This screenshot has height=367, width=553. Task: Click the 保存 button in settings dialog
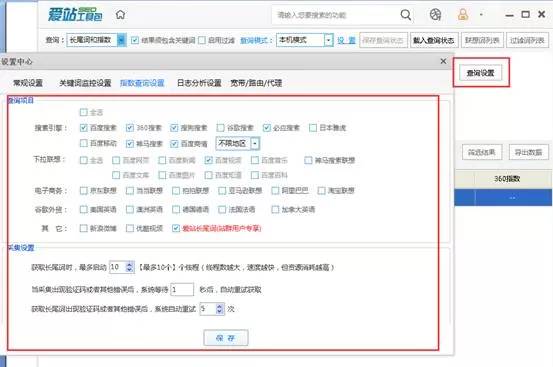click(x=226, y=338)
